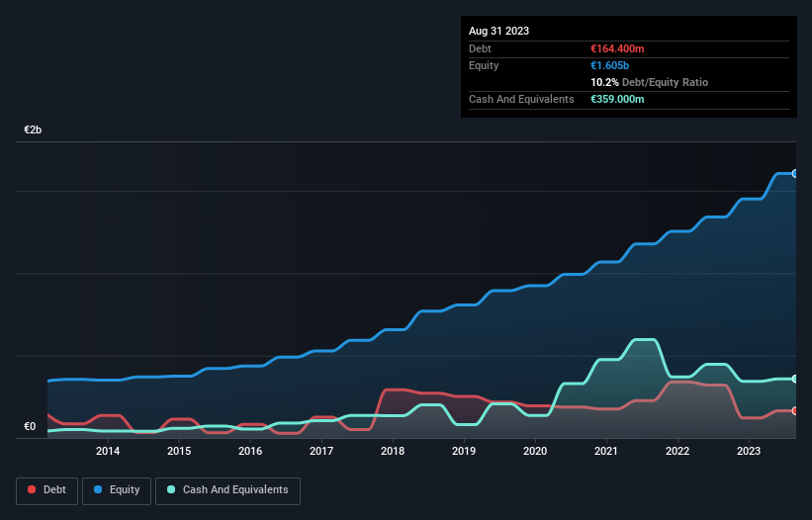This screenshot has height=520, width=812.
Task: Click the €359.000m cash value in tooltip
Action: click(617, 99)
